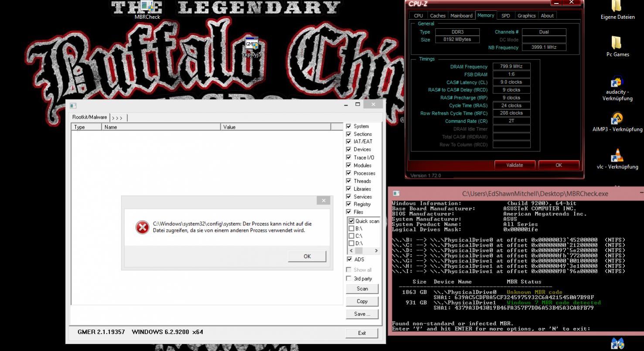Click right arrow of drive list scrollbar
This screenshot has height=351, width=644.
[x=376, y=251]
